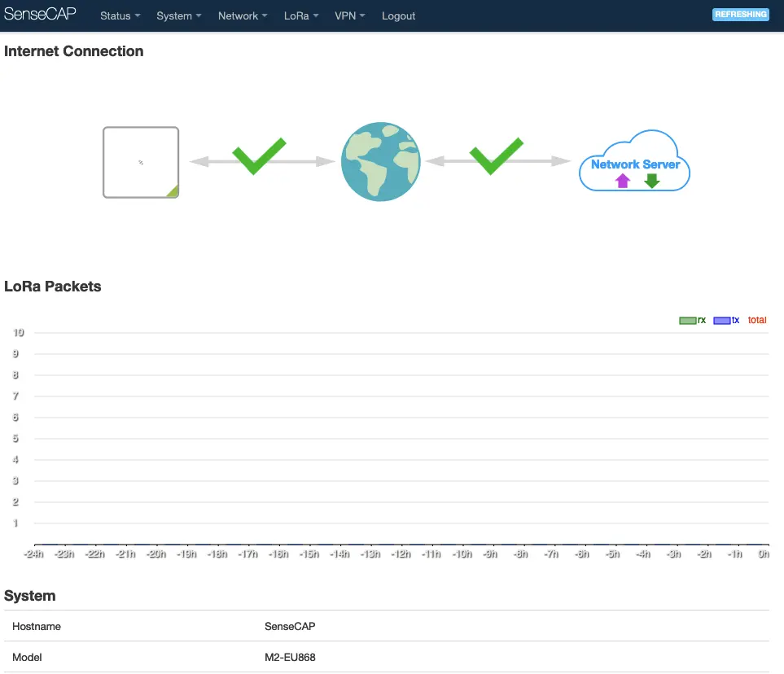Click the green checkmark between gateway and globe
Image resolution: width=784 pixels, height=674 pixels.
pos(259,156)
